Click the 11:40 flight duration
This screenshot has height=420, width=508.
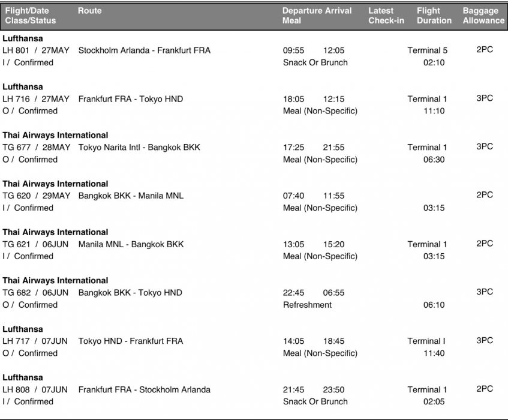point(434,353)
